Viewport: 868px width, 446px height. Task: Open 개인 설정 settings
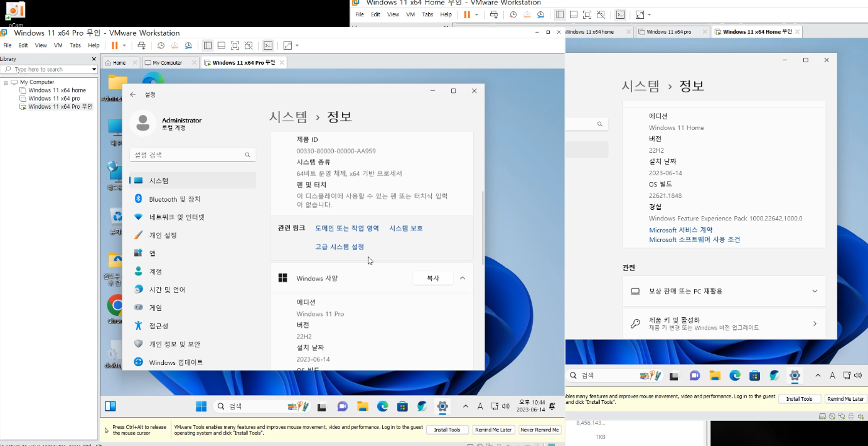193,235
